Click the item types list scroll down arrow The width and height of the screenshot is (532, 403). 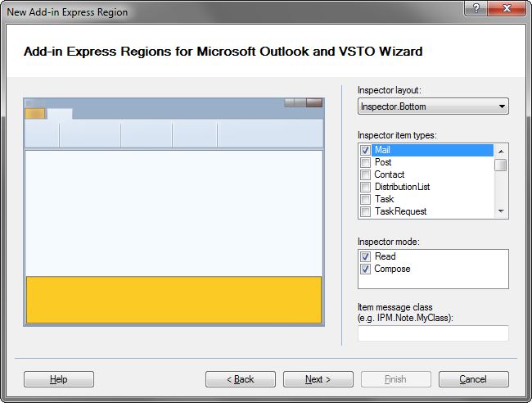(501, 211)
